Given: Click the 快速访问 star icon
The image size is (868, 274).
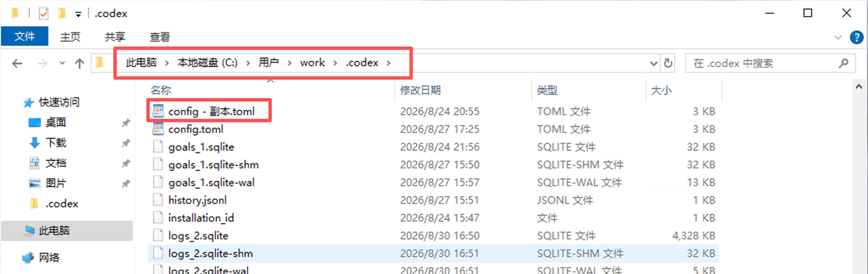Looking at the screenshot, I should [28, 102].
